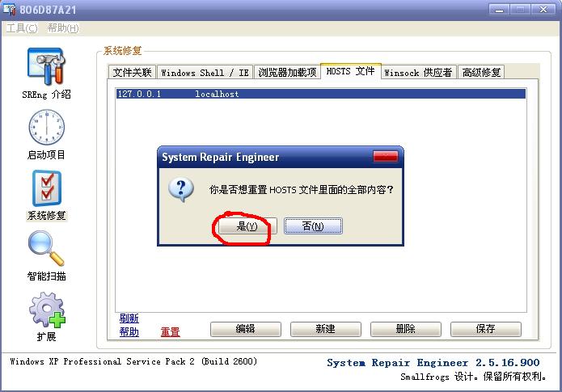The width and height of the screenshot is (562, 392).
Task: Open the 帮助(H) menu
Action: click(x=63, y=28)
